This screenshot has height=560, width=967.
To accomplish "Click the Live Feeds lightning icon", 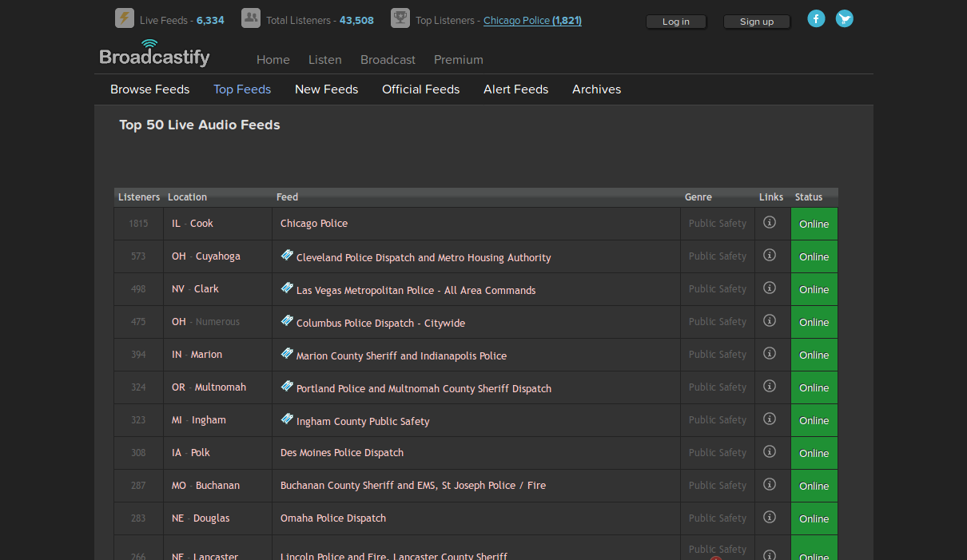I will click(x=125, y=18).
